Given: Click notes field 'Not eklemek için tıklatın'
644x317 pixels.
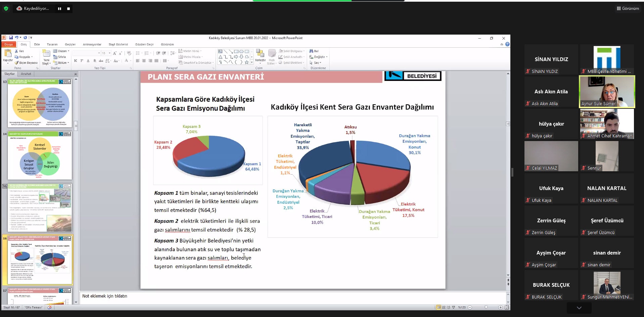Looking at the screenshot, I should [x=293, y=298].
